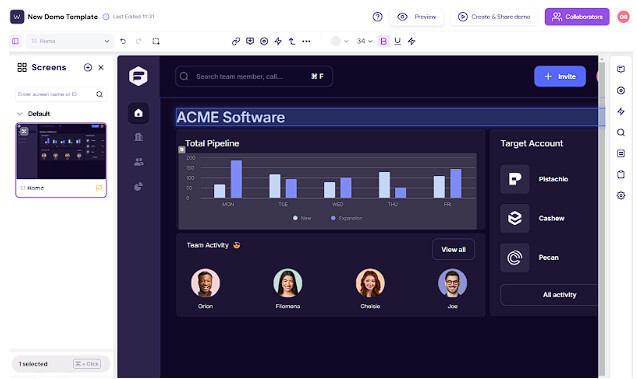
Task: Click the small image marker on chart
Action: (x=182, y=150)
